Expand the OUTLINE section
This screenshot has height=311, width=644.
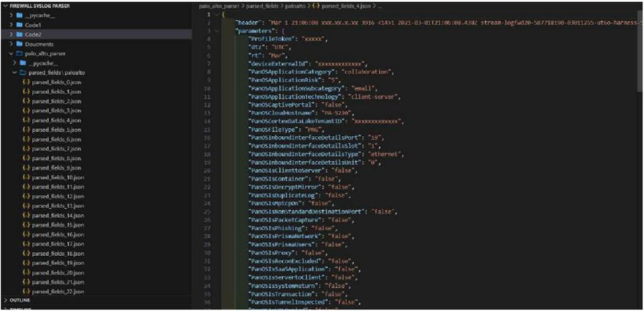(x=6, y=300)
